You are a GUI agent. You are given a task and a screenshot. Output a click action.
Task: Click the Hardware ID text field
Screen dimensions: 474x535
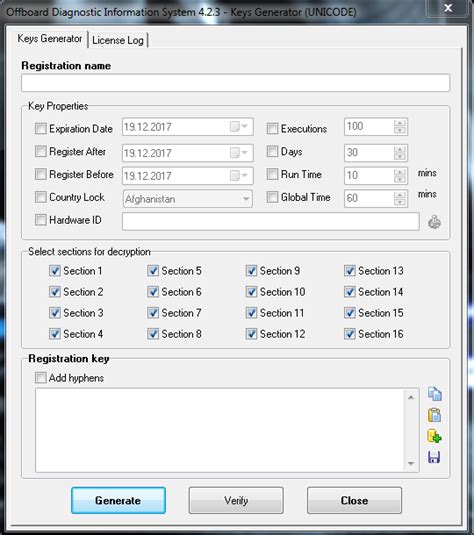coord(271,221)
